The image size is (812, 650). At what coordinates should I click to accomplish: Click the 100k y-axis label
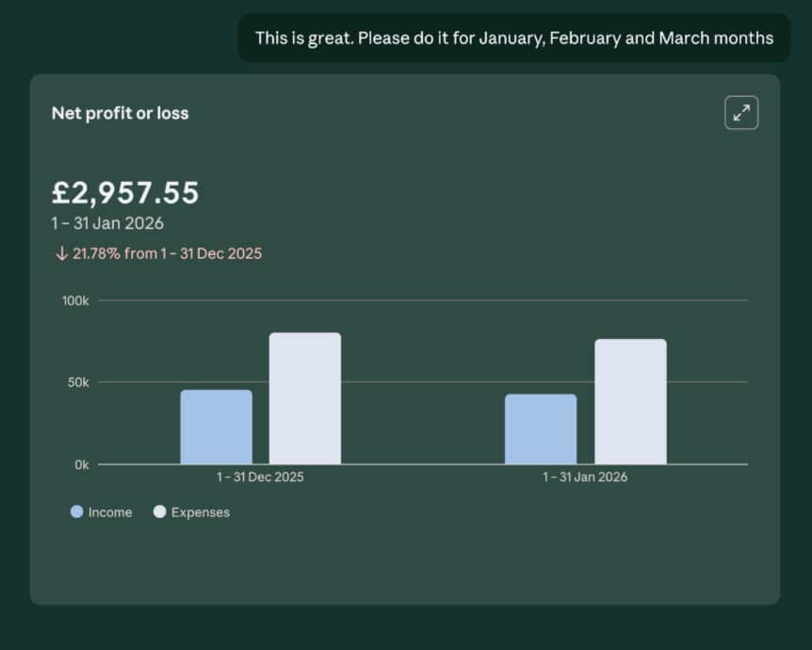pos(75,301)
